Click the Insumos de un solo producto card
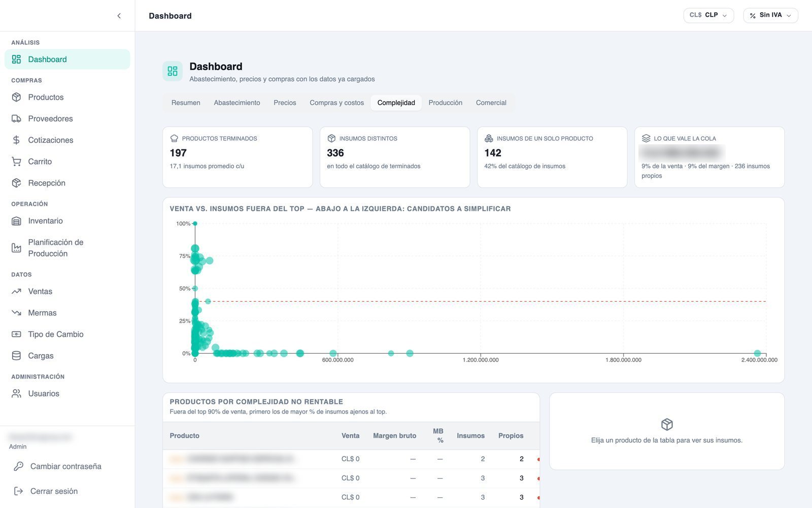Viewport: 812px width, 508px height. click(552, 157)
